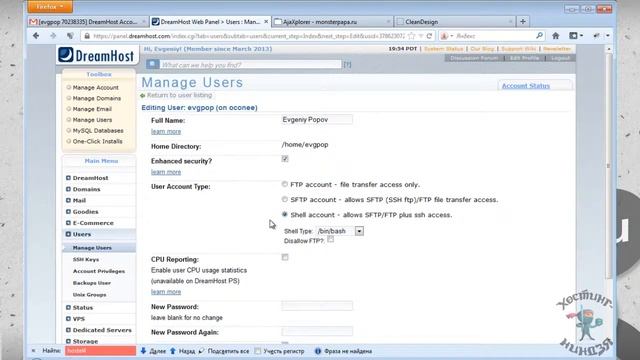640x360 pixels.
Task: Expand Goodies main menu section
Action: pyautogui.click(x=68, y=212)
